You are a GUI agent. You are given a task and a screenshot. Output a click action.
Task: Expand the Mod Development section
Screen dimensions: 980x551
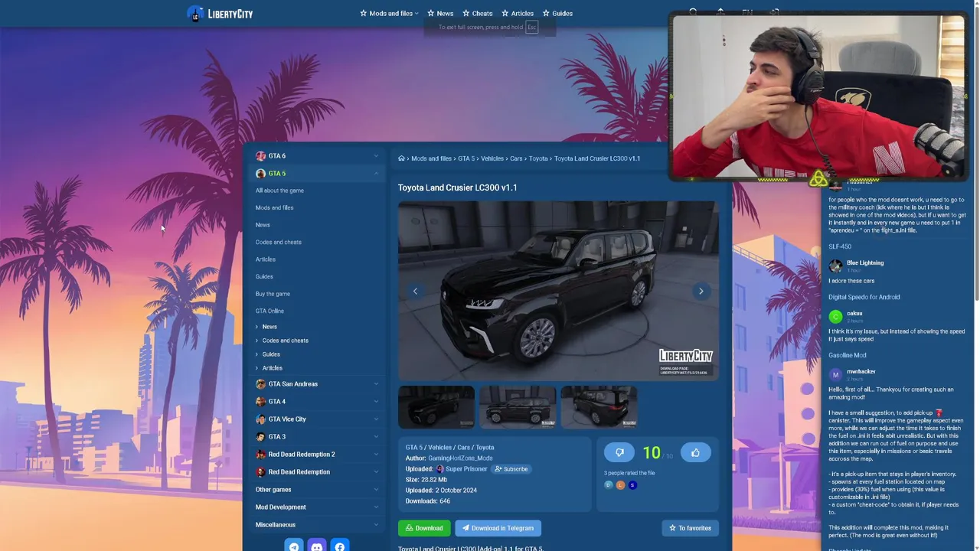pos(316,507)
